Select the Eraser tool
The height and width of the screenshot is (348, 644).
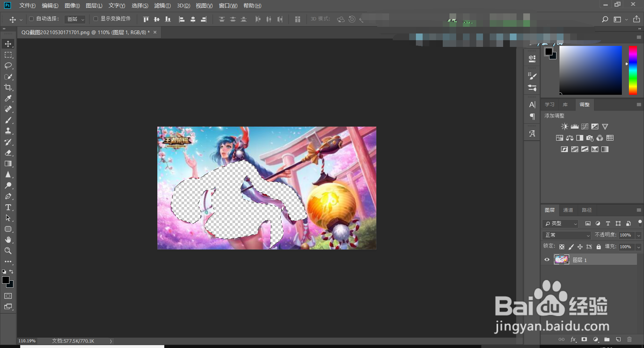pos(8,153)
